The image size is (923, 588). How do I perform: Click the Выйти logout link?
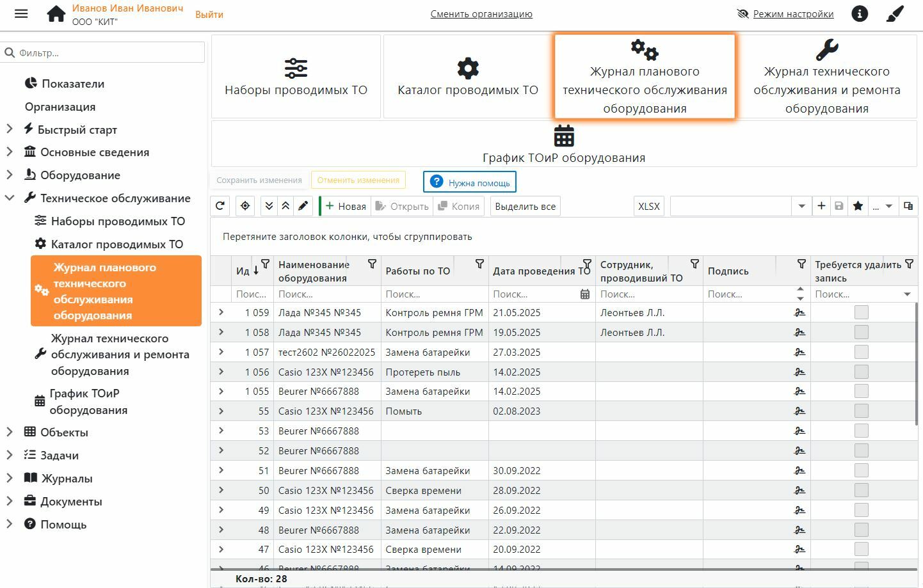[x=209, y=14]
